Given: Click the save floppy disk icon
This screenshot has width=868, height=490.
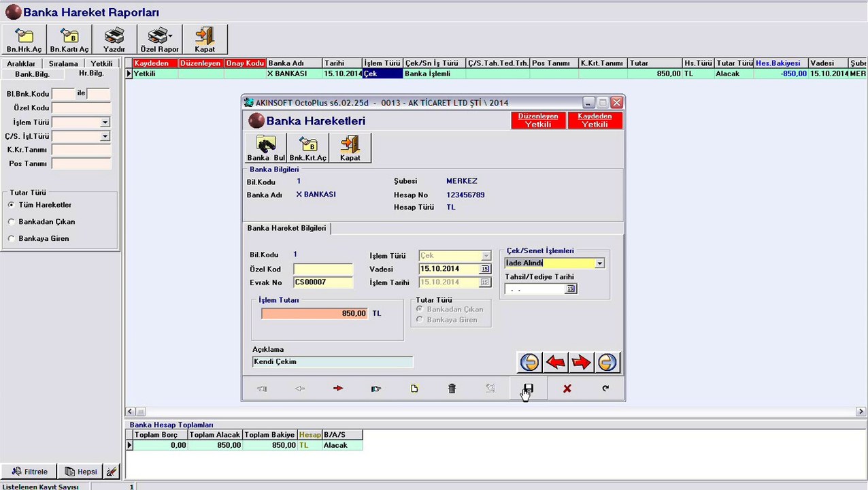Looking at the screenshot, I should [x=529, y=389].
